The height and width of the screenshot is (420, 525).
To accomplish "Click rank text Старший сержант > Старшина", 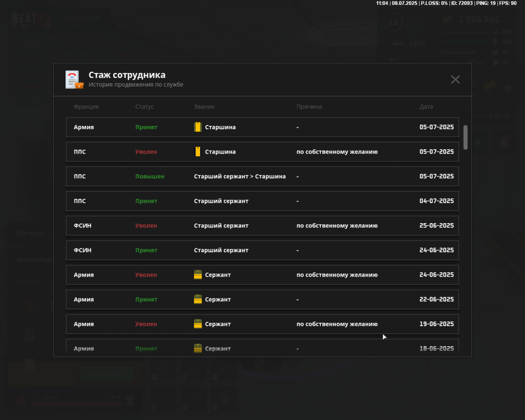I will tap(240, 176).
